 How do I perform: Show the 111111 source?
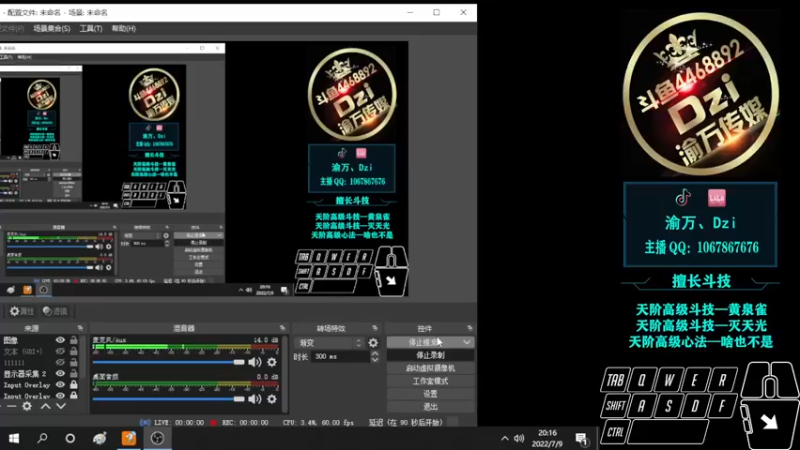[60, 362]
